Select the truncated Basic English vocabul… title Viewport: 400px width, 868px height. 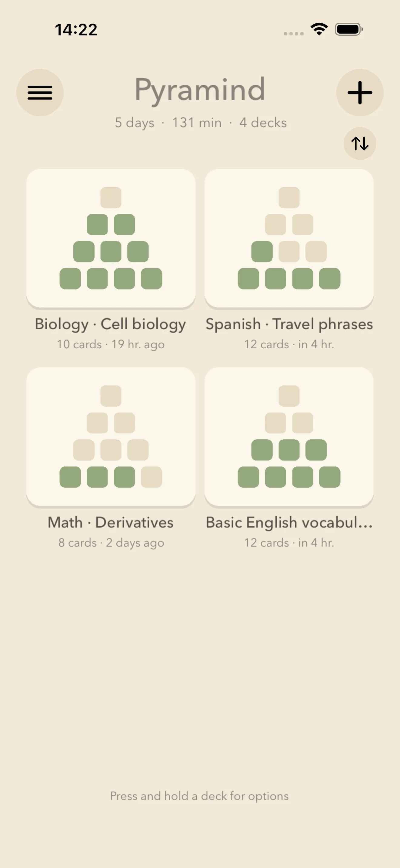point(289,523)
